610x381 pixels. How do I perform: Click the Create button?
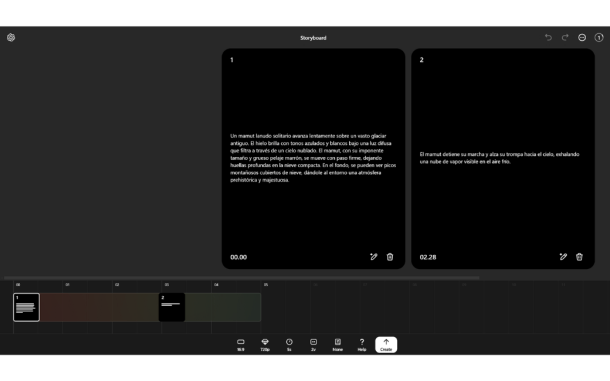[386, 345]
